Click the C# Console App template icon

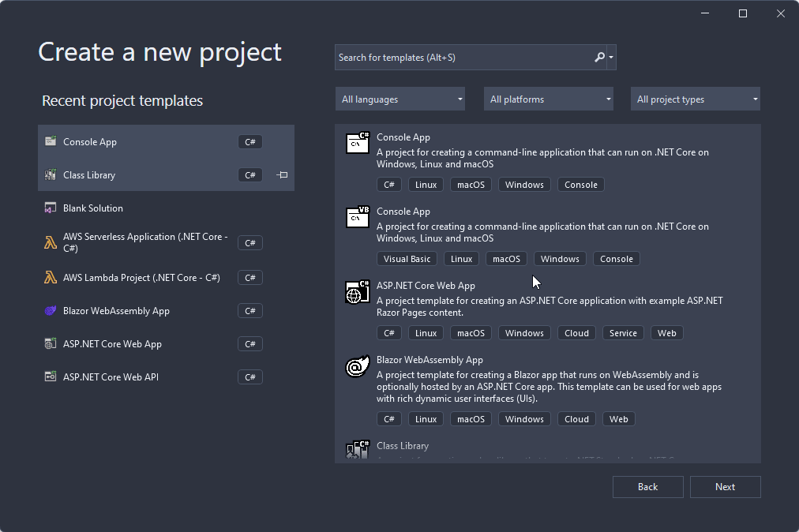coord(358,143)
